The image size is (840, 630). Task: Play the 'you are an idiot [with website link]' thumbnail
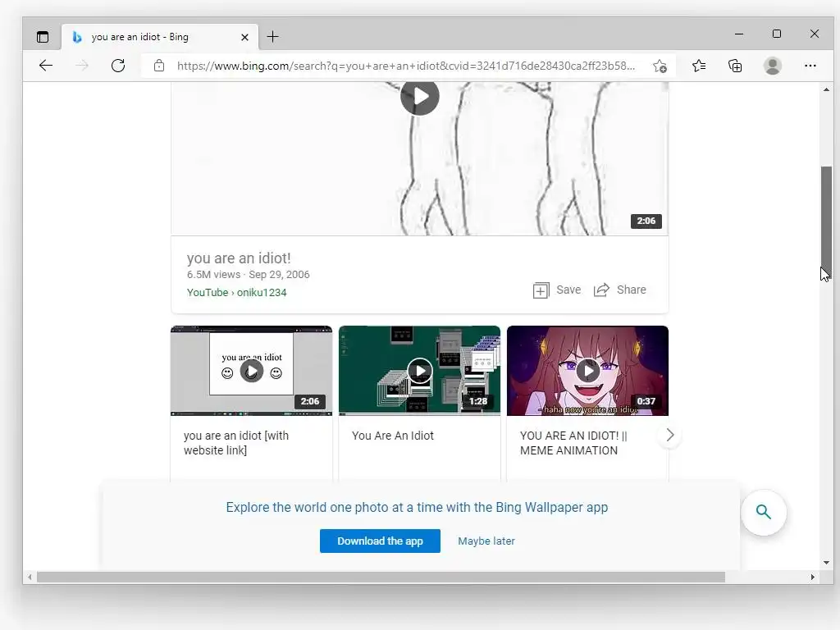252,372
